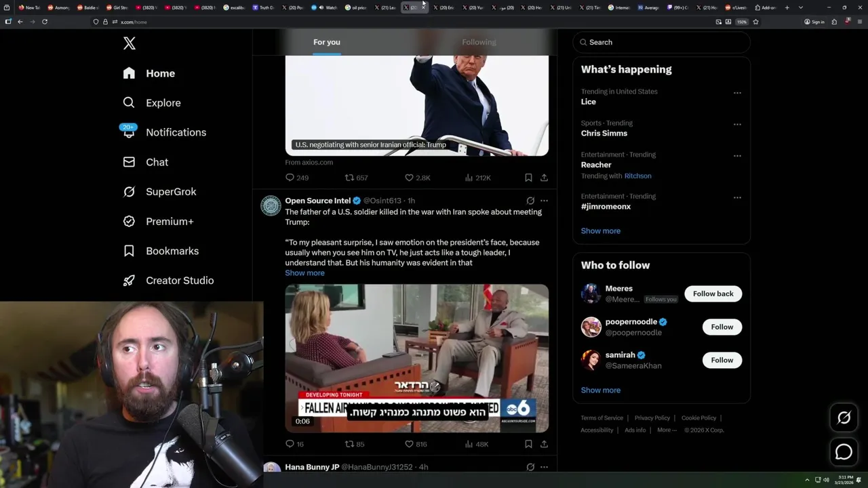
Task: Open Cookie Policy footer link
Action: click(x=698, y=418)
